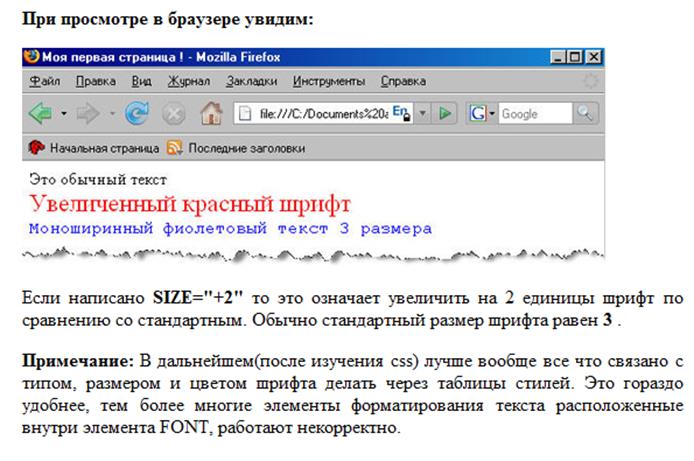Click the green Go arrow button
Viewport: 694px width, 461px height.
tap(445, 114)
